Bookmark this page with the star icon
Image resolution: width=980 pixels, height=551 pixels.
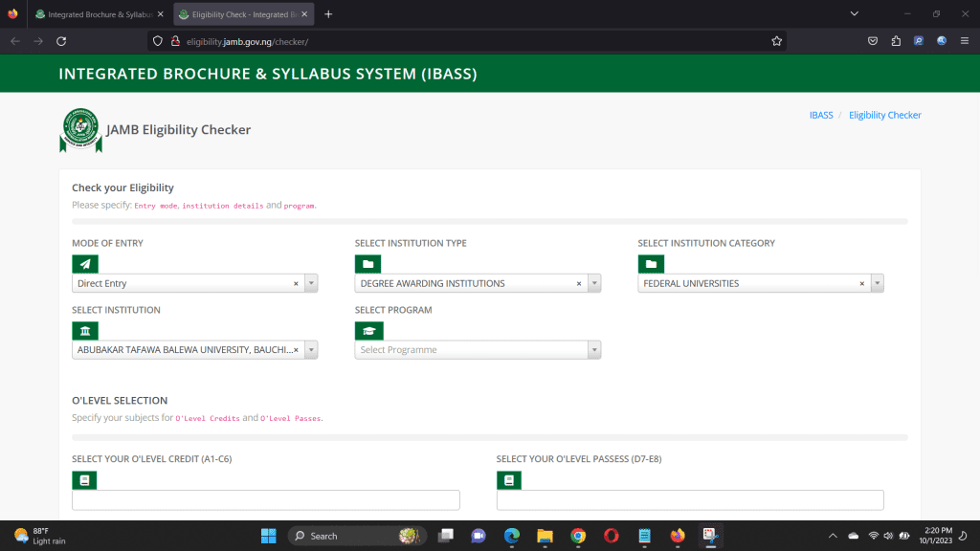pyautogui.click(x=776, y=41)
